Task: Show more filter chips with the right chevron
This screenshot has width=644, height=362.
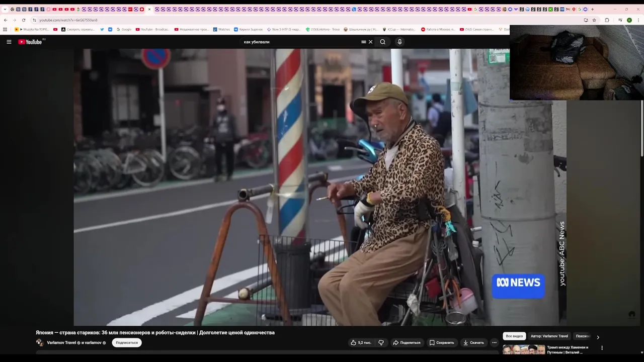Action: [598, 337]
